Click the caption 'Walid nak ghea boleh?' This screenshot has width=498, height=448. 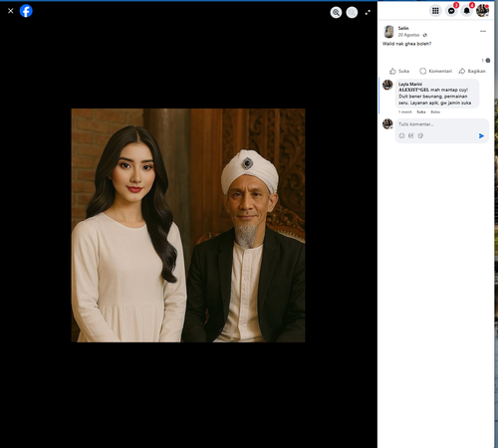click(407, 44)
